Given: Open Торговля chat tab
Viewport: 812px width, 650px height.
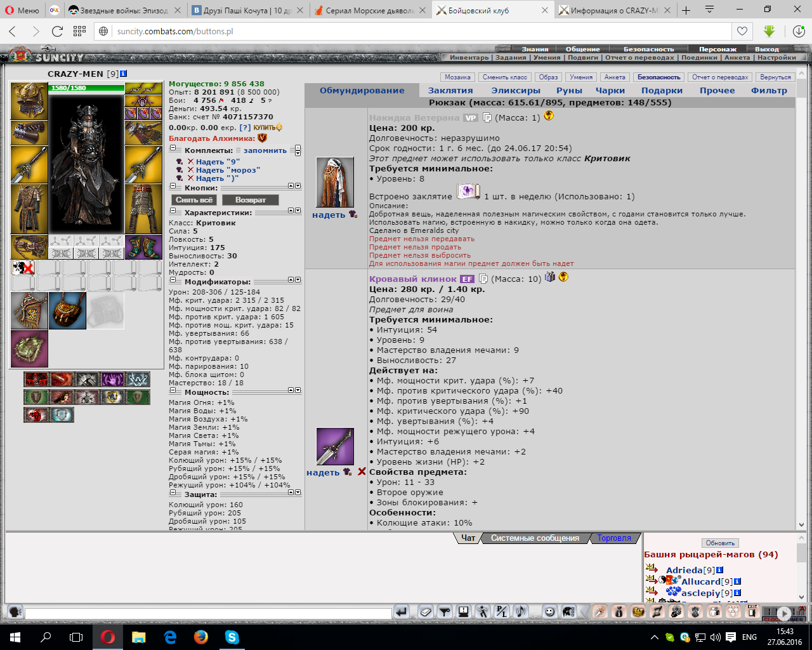Looking at the screenshot, I should (614, 538).
